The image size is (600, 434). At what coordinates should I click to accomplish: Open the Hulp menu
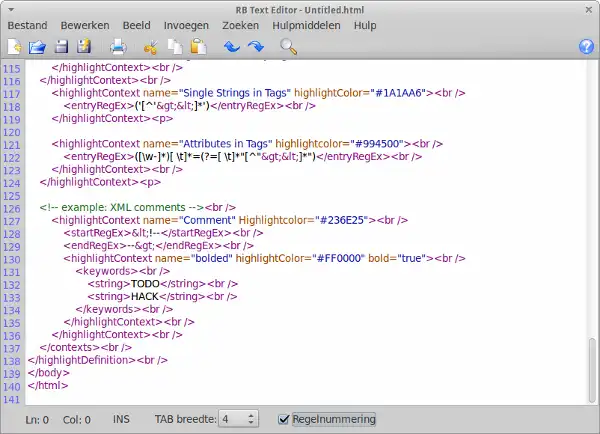point(365,25)
